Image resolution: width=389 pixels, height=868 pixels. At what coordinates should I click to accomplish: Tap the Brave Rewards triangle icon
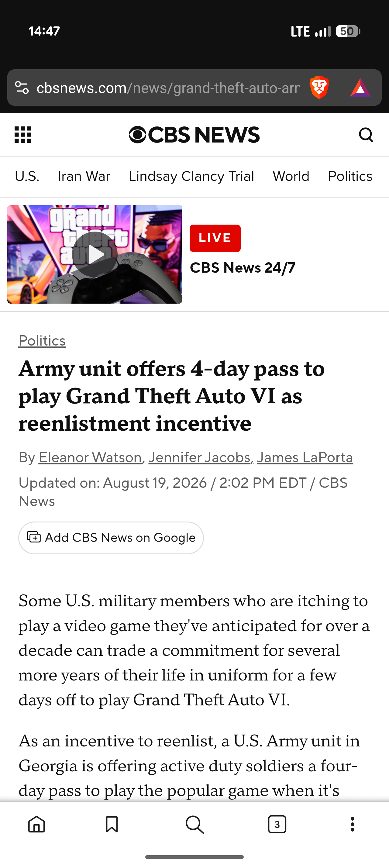pos(360,88)
